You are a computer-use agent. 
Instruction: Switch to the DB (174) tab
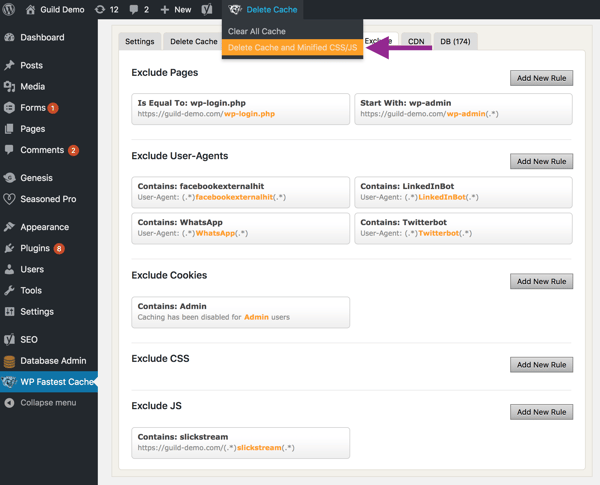(455, 41)
